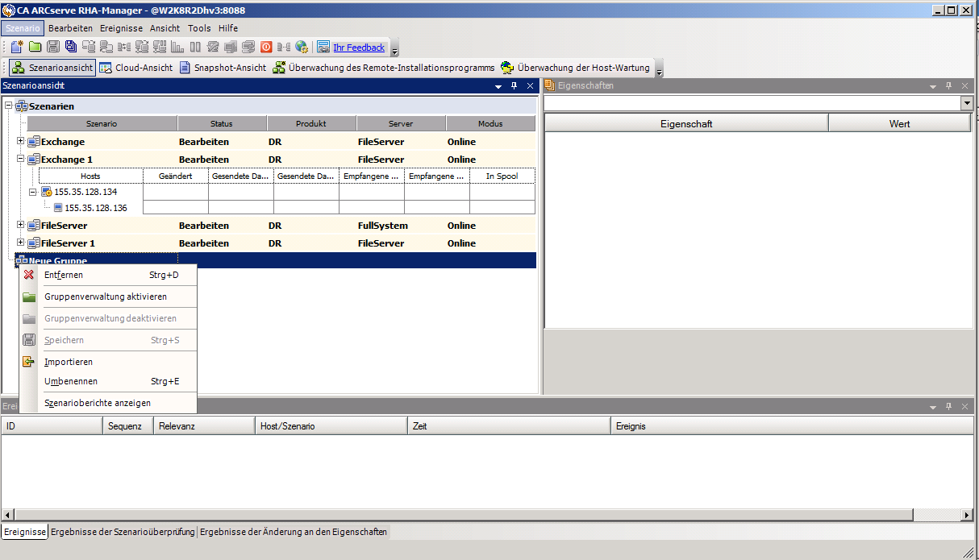
Task: Select Gruppenverwaltung aktivieren in context menu
Action: [106, 297]
